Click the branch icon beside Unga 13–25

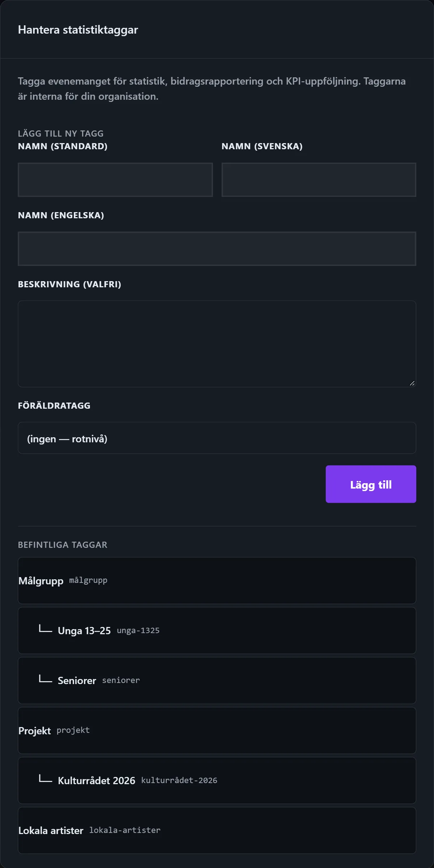point(46,629)
